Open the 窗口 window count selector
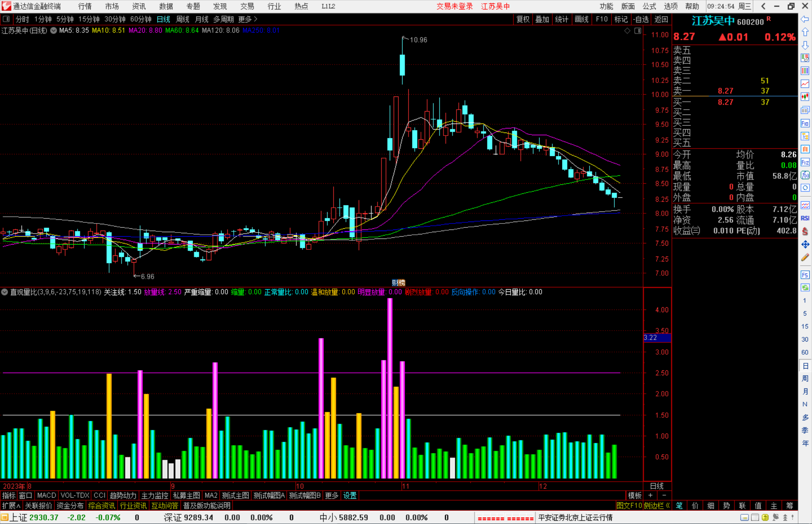 click(x=26, y=495)
